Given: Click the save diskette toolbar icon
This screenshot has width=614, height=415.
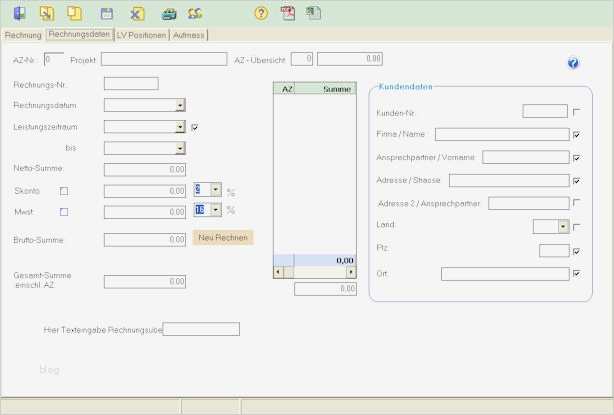Looking at the screenshot, I should pos(107,14).
